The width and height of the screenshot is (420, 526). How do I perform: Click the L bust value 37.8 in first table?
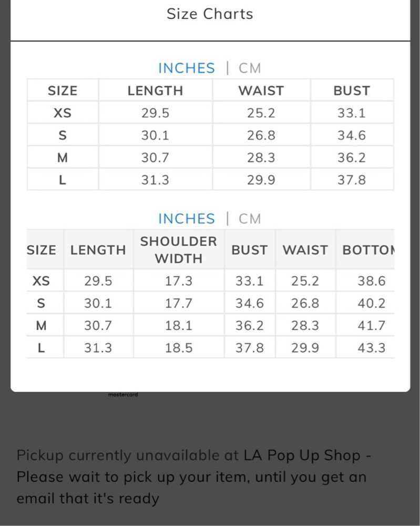tap(352, 180)
